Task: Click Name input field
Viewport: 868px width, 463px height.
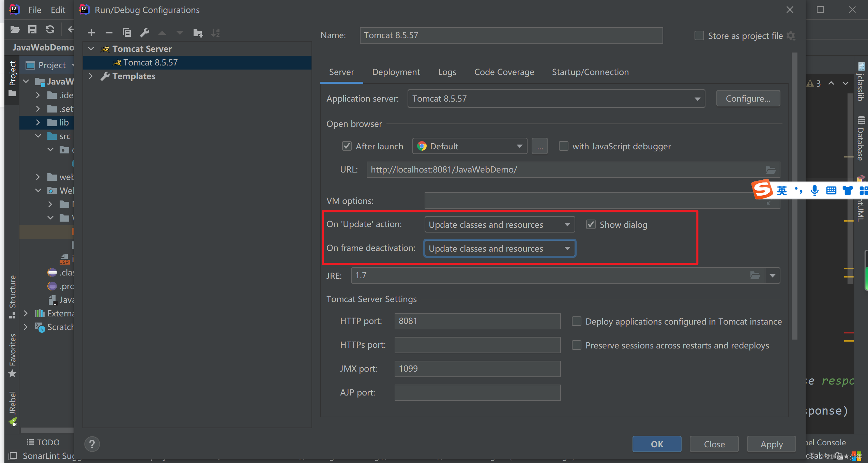Action: click(x=511, y=35)
